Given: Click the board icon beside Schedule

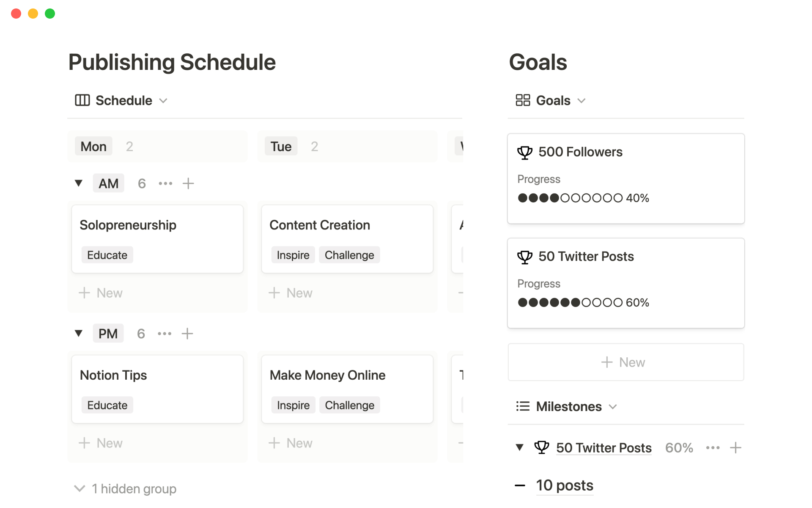Looking at the screenshot, I should (82, 100).
